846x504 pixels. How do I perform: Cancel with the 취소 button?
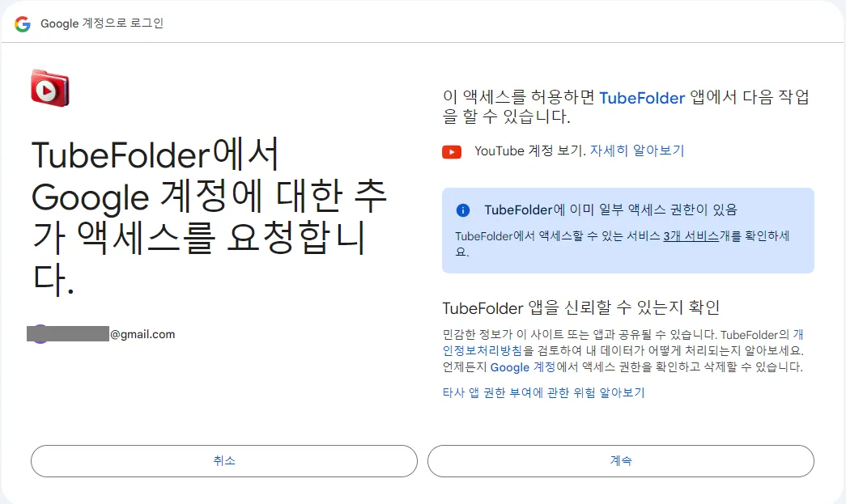tap(224, 461)
